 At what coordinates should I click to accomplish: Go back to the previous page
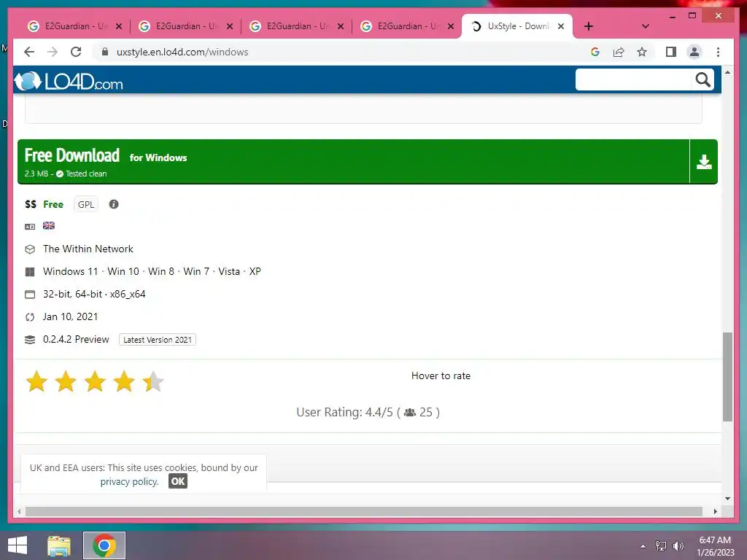coord(29,52)
